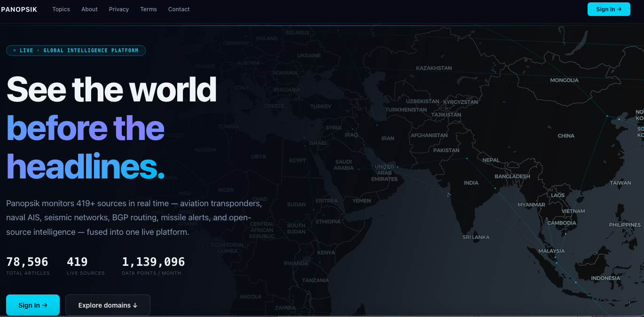Go to the Privacy page
This screenshot has height=317, width=644.
click(119, 9)
